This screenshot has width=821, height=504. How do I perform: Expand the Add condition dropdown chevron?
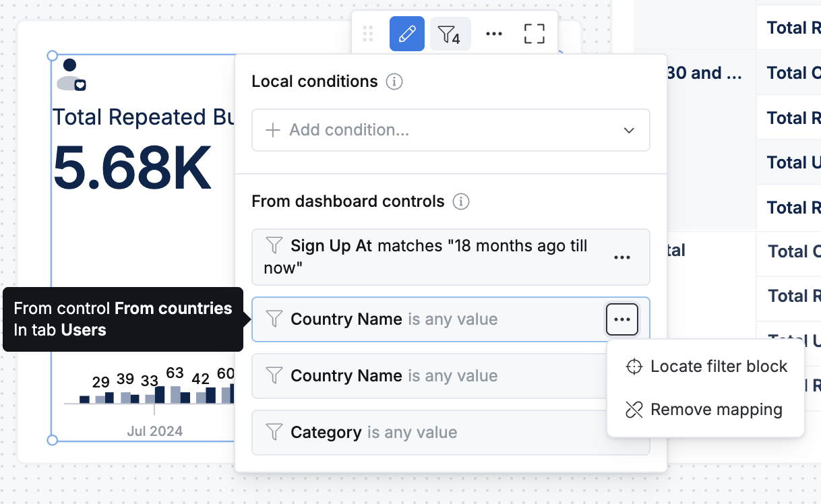tap(629, 130)
